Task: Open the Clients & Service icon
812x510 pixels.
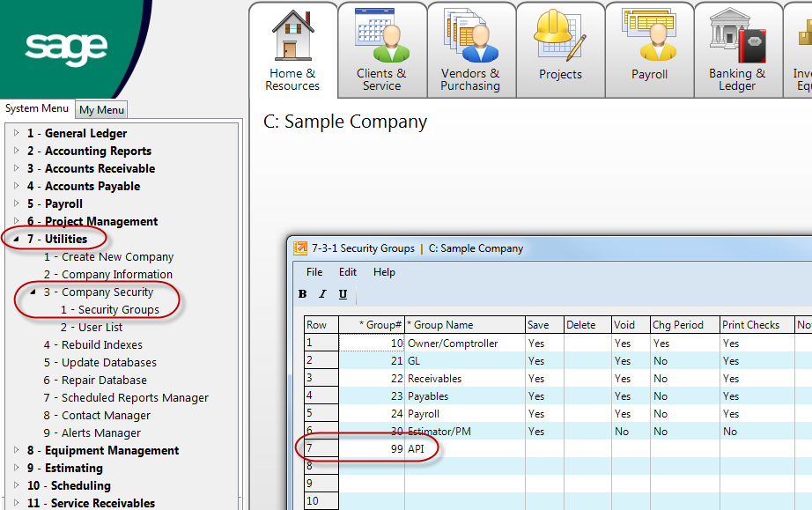Action: click(x=381, y=49)
